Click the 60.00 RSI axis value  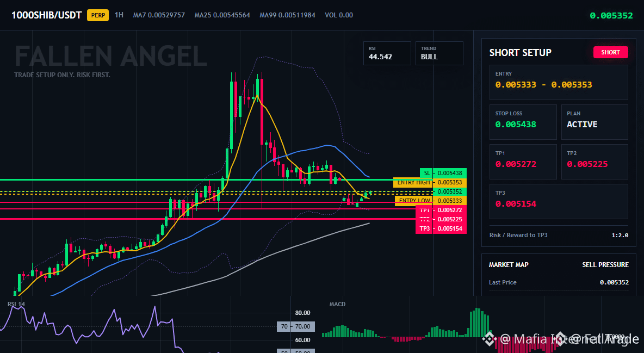303,340
